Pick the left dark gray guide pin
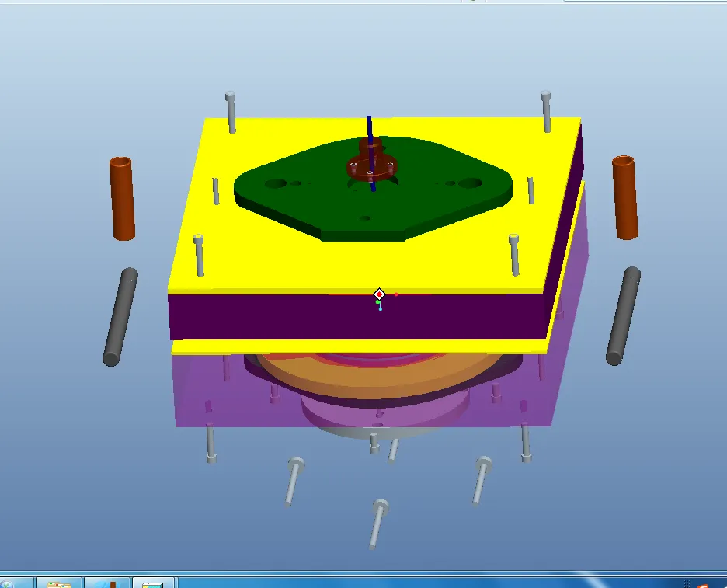Viewport: 727px width, 588px height. 120,317
